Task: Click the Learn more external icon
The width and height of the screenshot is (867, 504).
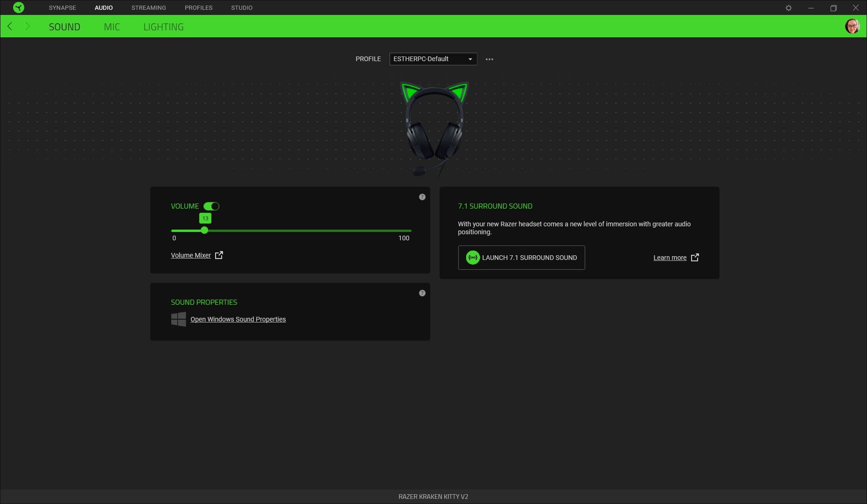Action: (x=695, y=258)
